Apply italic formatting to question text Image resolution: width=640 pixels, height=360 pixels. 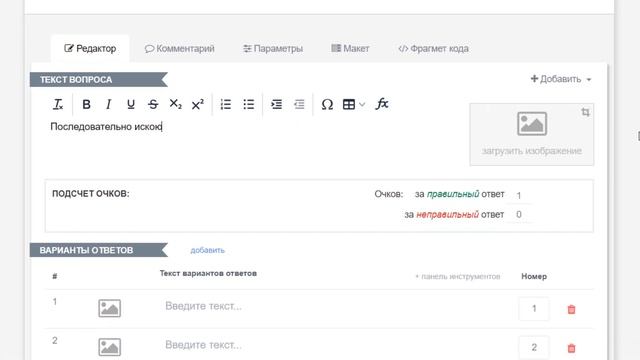[x=109, y=104]
